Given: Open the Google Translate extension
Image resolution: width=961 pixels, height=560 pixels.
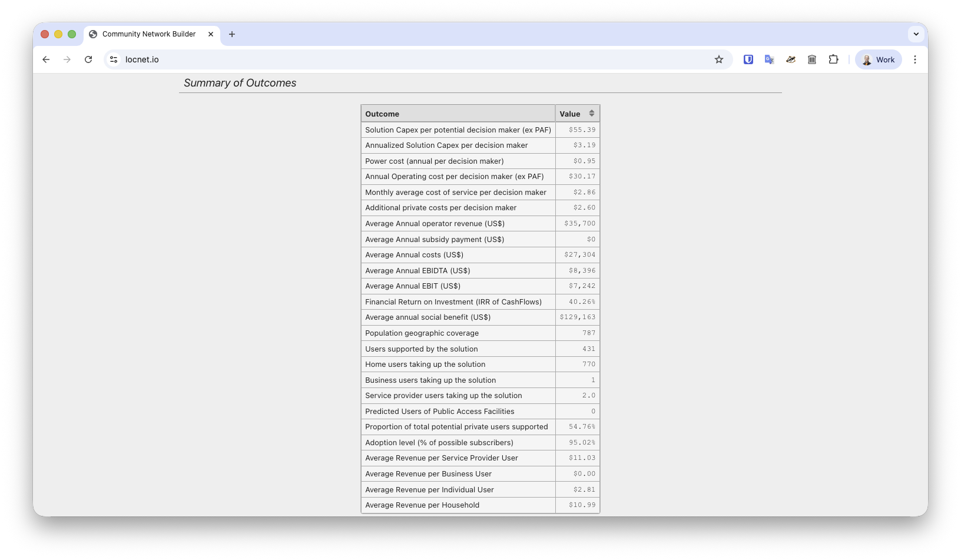Looking at the screenshot, I should 770,59.
